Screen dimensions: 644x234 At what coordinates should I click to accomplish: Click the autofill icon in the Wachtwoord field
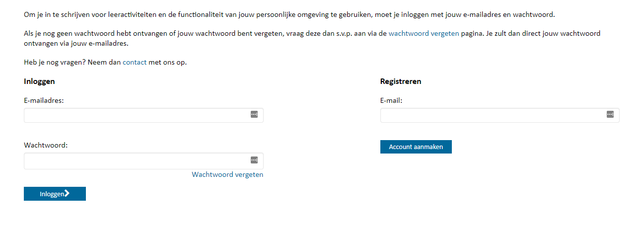tap(254, 160)
